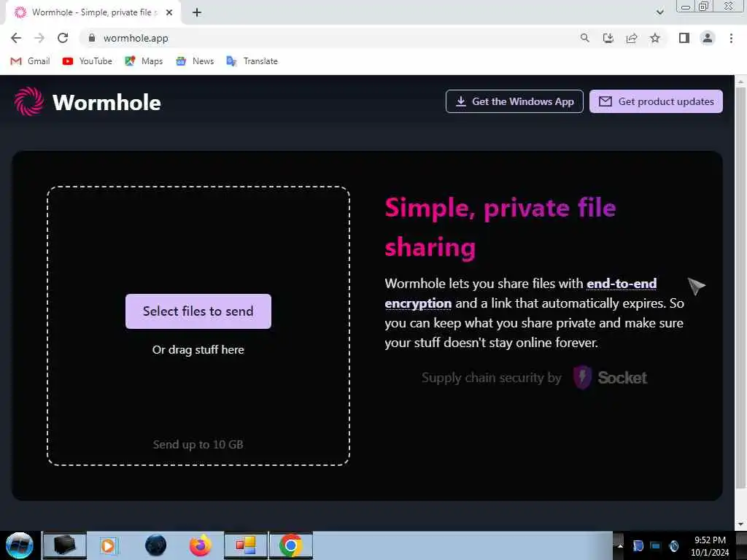Screen dimensions: 747x560
Task: Show hidden system tray icons
Action: click(x=620, y=545)
